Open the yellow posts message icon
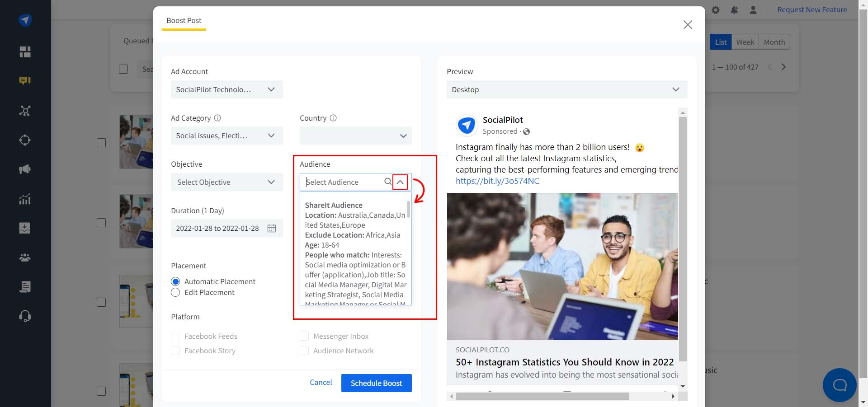The height and width of the screenshot is (407, 868). 25,81
